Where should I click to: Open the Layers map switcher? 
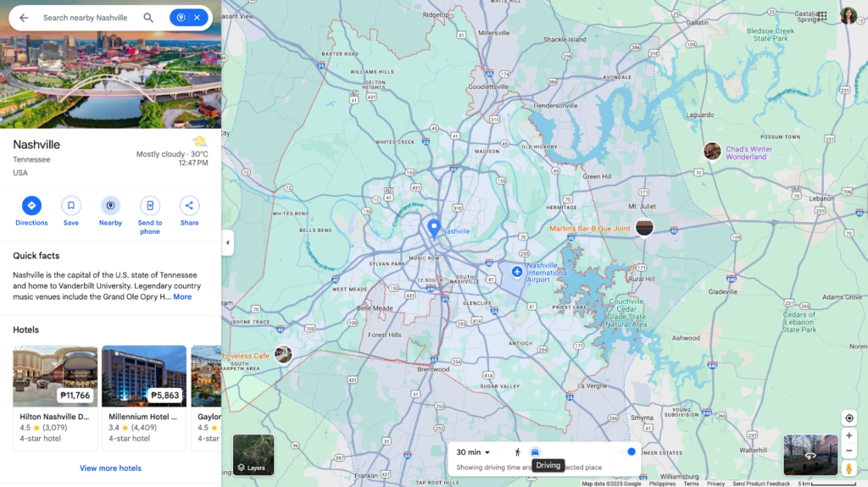[x=253, y=455]
